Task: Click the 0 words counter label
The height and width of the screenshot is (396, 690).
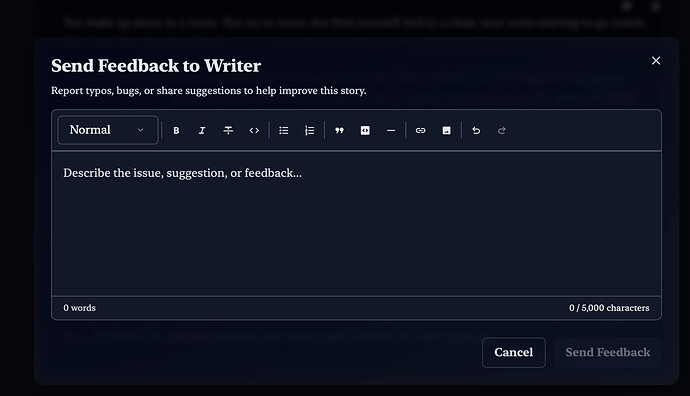Action: [80, 308]
